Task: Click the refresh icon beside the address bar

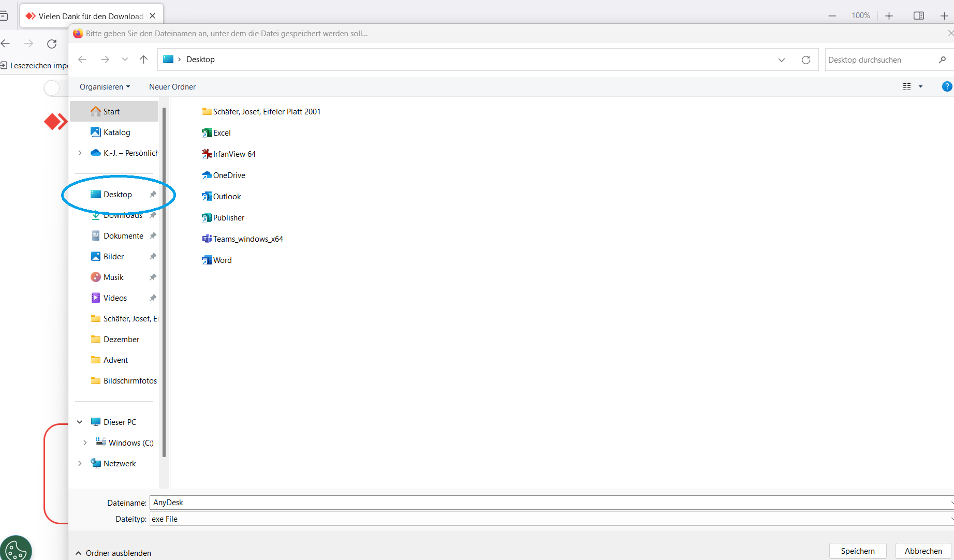Action: [x=805, y=60]
